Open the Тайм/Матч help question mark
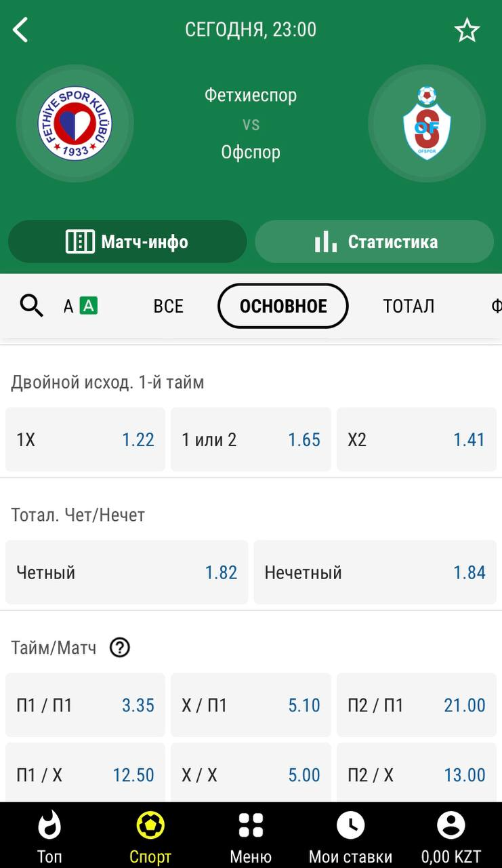The width and height of the screenshot is (502, 868). coord(119,648)
